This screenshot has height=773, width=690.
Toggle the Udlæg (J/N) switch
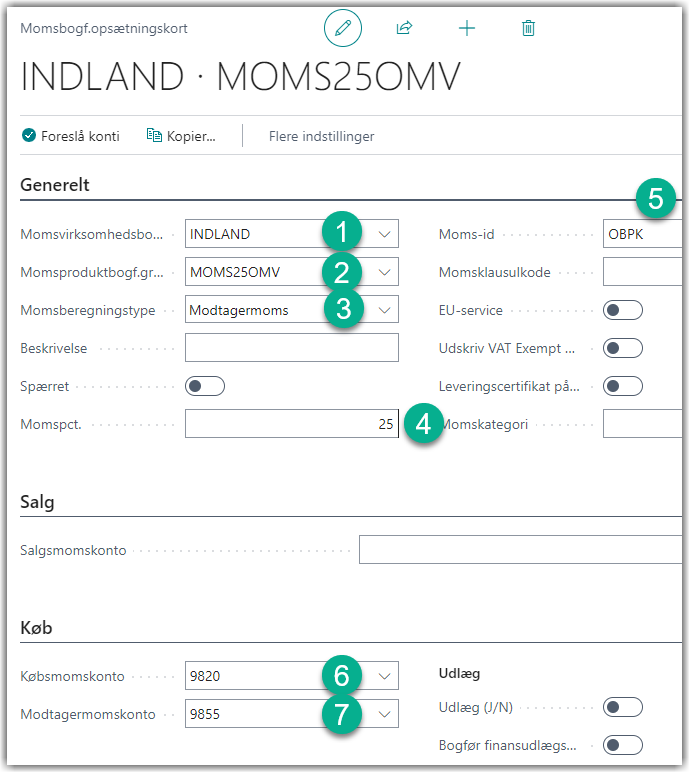pyautogui.click(x=623, y=707)
